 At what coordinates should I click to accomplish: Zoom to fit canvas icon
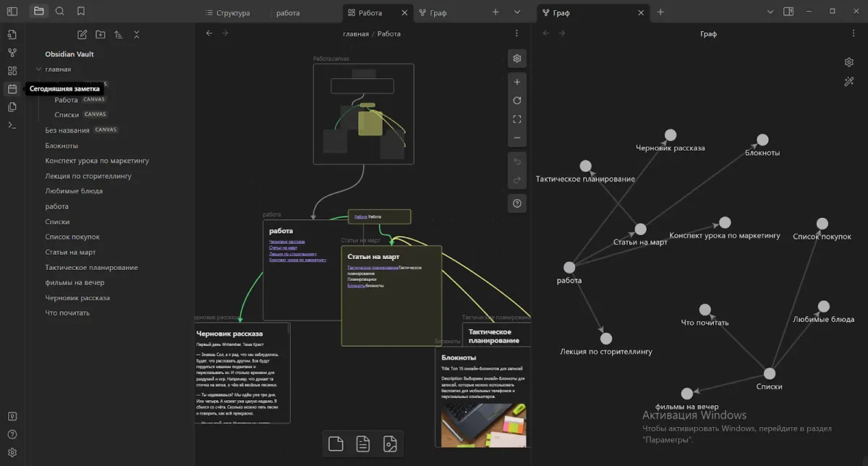[x=516, y=119]
